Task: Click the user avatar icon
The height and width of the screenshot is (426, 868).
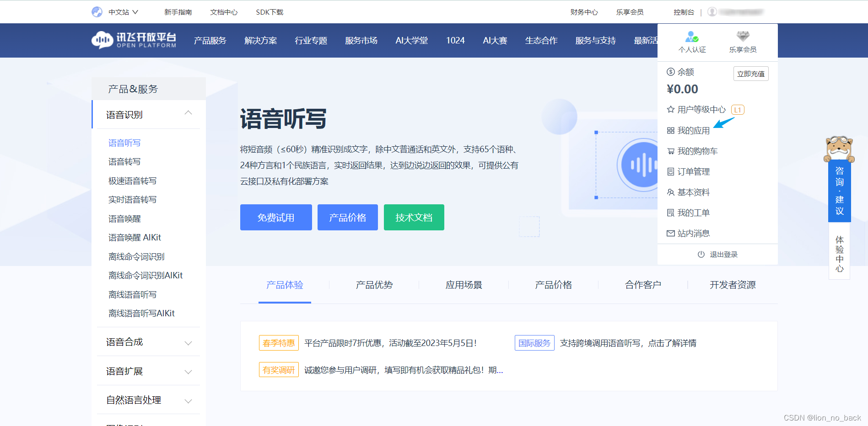Action: pos(712,12)
